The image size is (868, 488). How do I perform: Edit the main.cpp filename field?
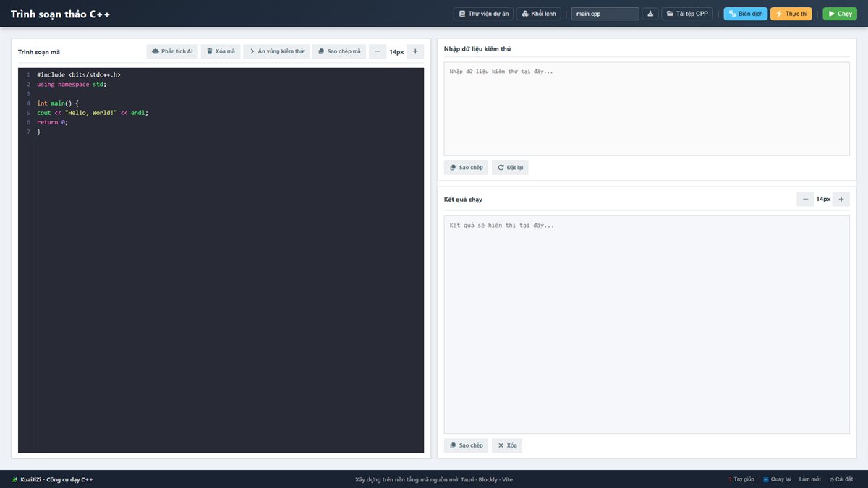point(605,14)
